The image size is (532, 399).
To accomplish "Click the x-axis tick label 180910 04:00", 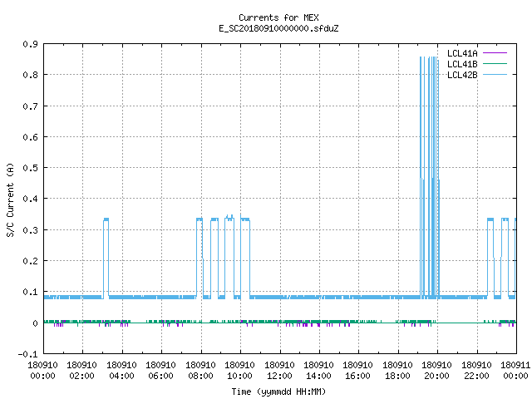I will click(x=121, y=371).
